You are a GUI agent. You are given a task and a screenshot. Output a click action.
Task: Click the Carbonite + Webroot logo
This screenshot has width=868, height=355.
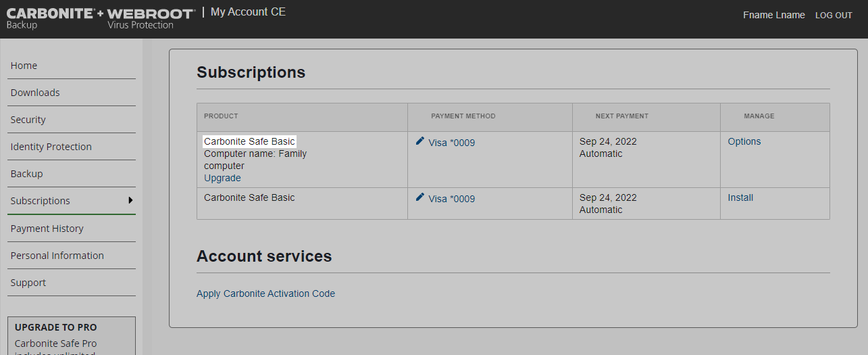pos(101,19)
